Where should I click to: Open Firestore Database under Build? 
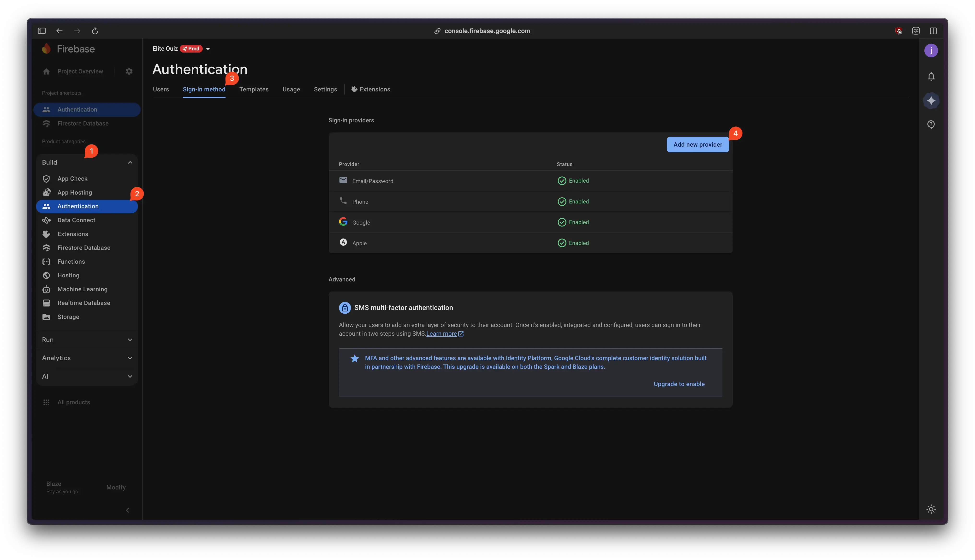pyautogui.click(x=87, y=248)
